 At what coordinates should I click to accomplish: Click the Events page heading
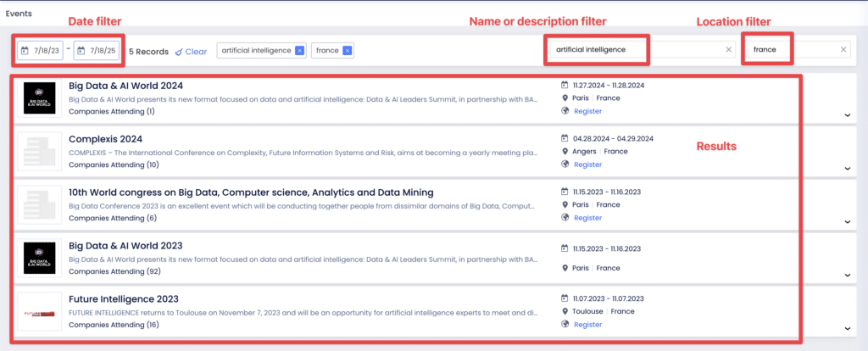click(x=19, y=14)
